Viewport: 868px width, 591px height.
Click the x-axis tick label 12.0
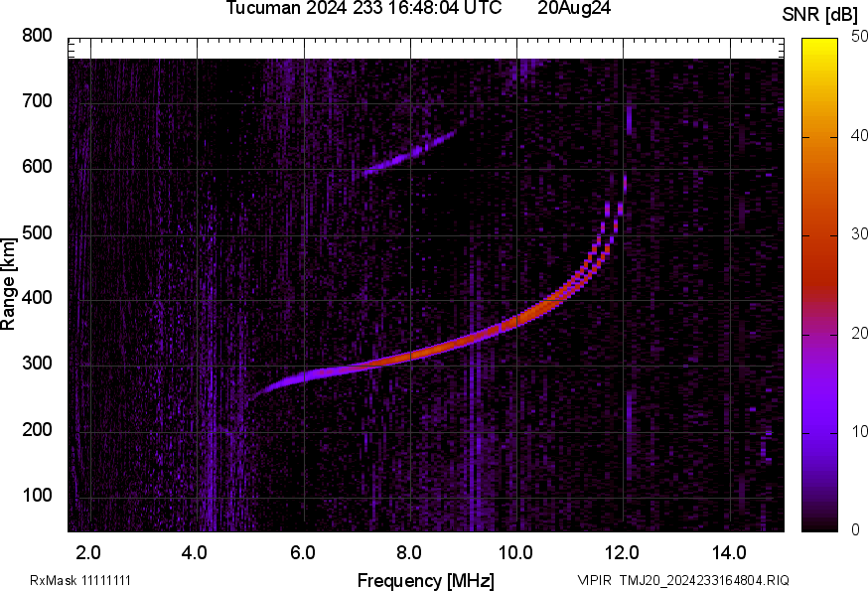coord(623,552)
